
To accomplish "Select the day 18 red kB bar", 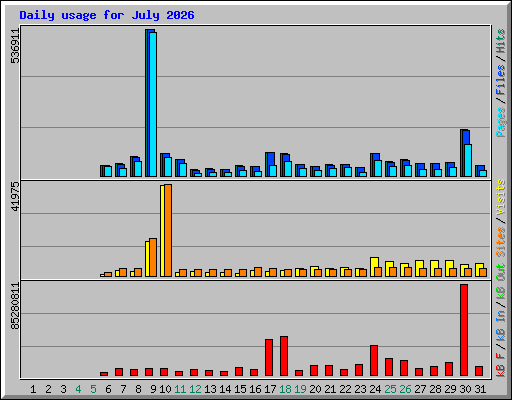I will (x=284, y=356).
